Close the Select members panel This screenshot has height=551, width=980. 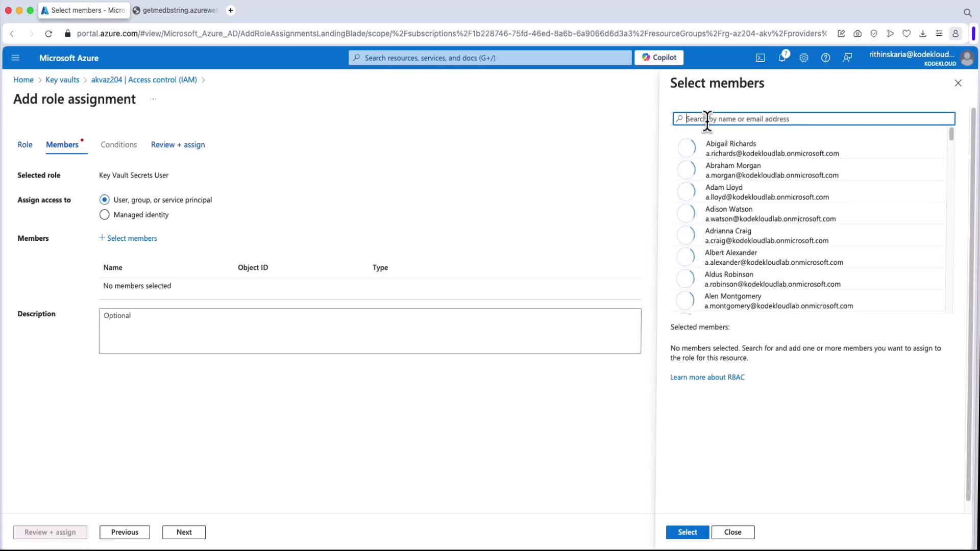pos(958,83)
